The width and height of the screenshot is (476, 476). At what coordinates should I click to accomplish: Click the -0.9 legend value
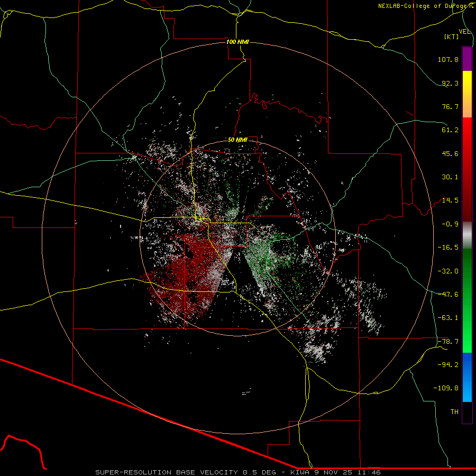pos(450,224)
